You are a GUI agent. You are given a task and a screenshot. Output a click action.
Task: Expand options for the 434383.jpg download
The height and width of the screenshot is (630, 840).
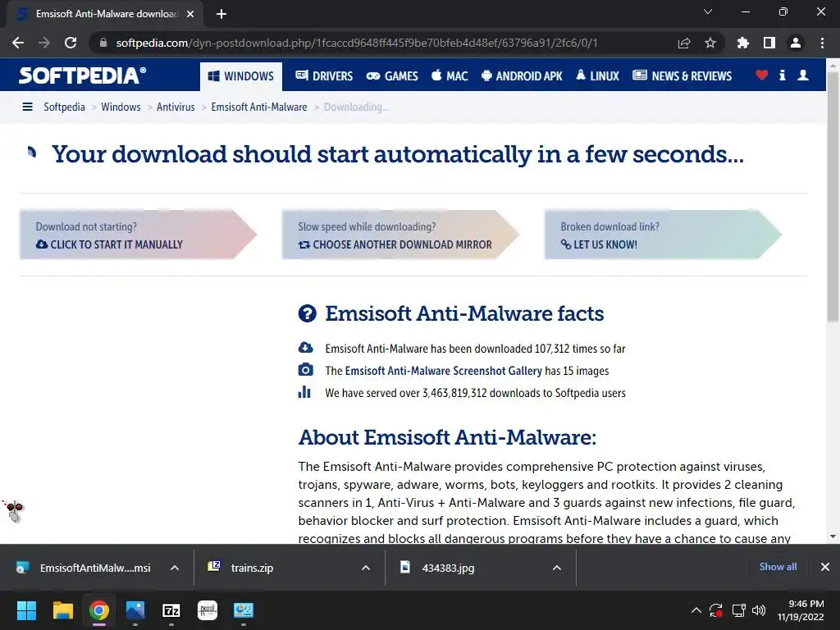(557, 568)
